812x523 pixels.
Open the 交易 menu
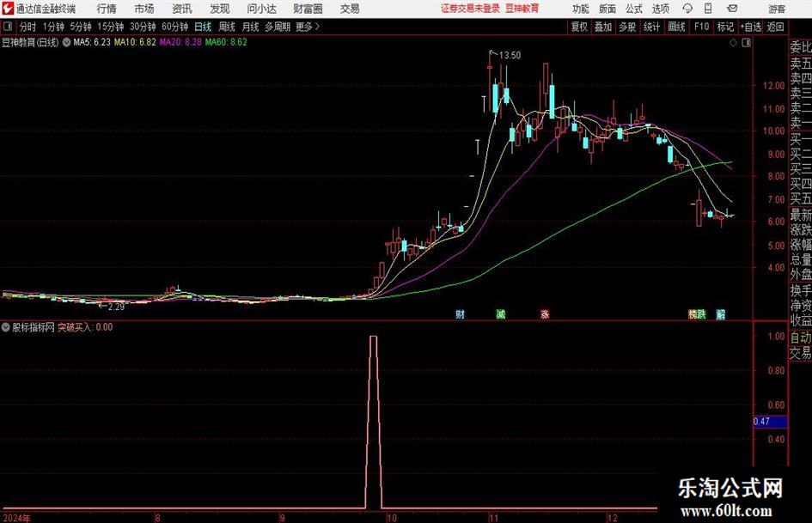point(350,9)
